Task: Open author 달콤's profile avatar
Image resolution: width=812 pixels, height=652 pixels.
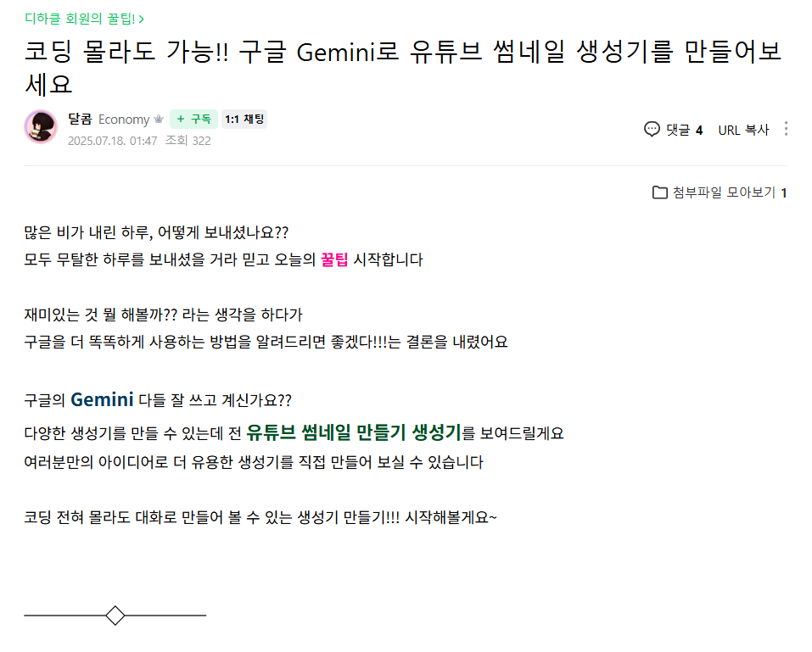Action: (x=41, y=127)
